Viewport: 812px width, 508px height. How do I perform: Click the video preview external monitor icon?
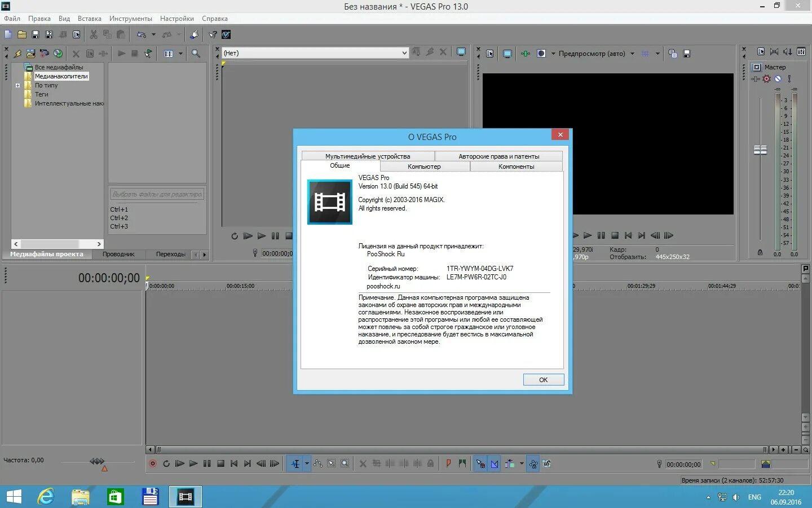[507, 54]
